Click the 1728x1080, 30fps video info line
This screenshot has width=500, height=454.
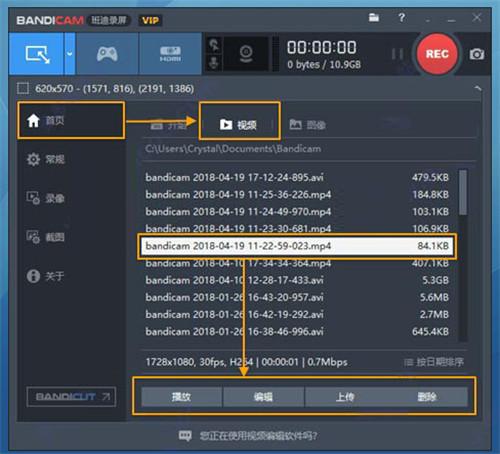click(246, 362)
